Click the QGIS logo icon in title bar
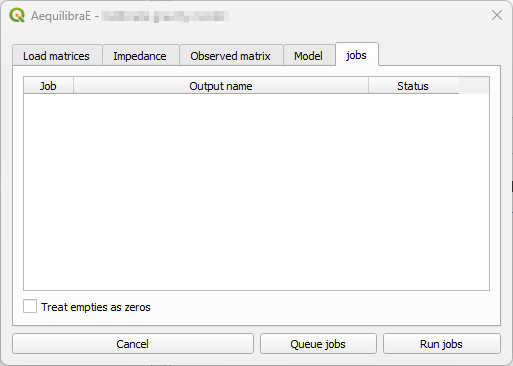 pos(17,15)
